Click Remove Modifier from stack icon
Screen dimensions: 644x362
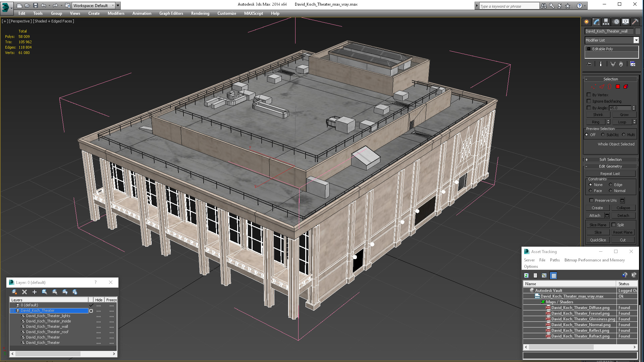click(x=621, y=64)
